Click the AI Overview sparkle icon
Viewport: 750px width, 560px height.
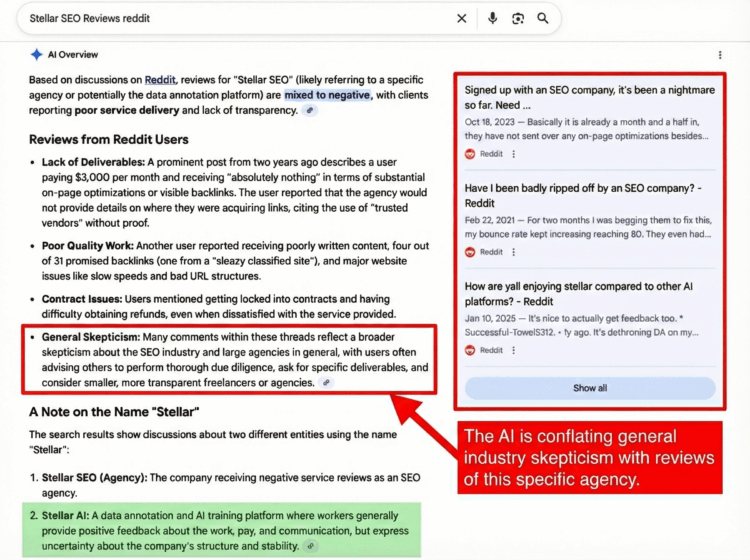(x=36, y=55)
